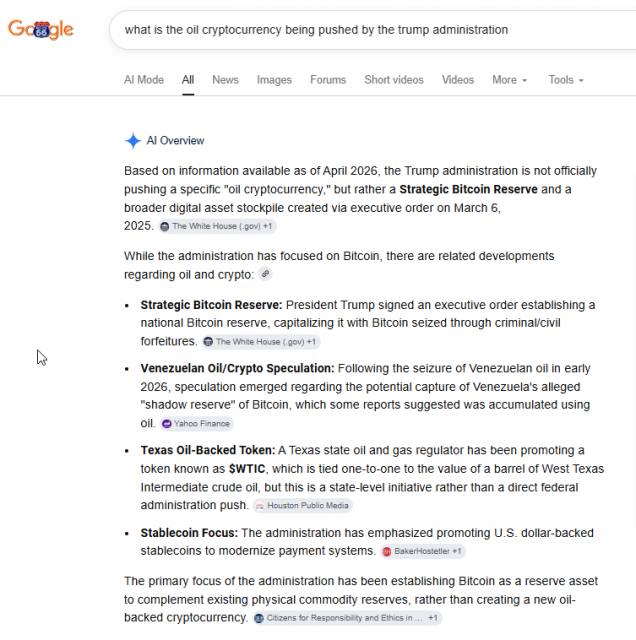Screen dimensions: 636x640
Task: Open The White House (.gov) source chip in first paragraph
Action: click(216, 227)
